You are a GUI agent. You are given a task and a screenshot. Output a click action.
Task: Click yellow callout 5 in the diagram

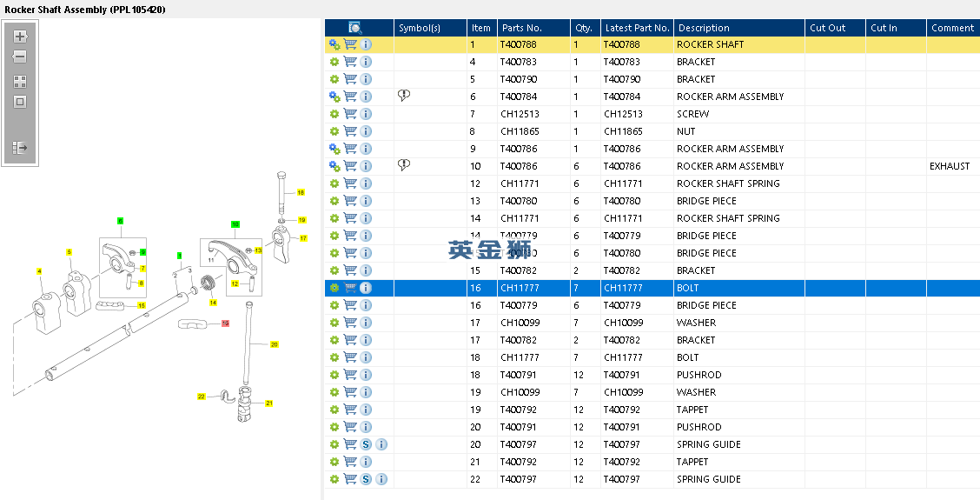69,252
